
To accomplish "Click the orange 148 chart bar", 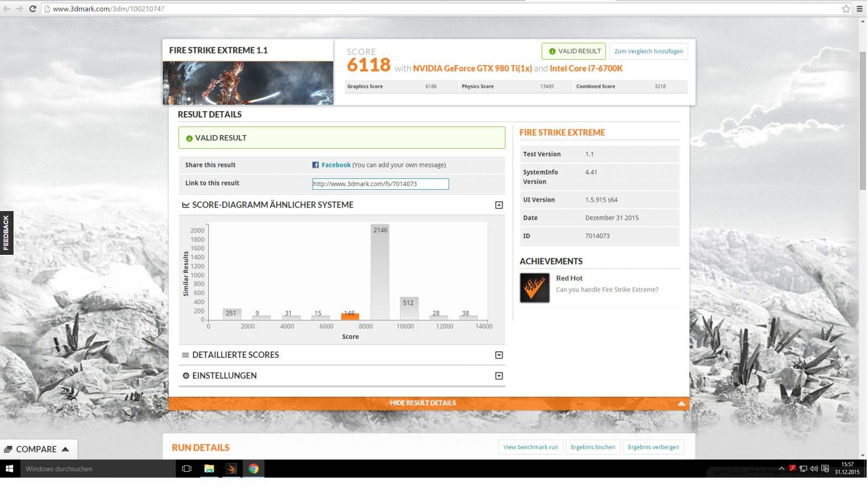I will coord(350,317).
